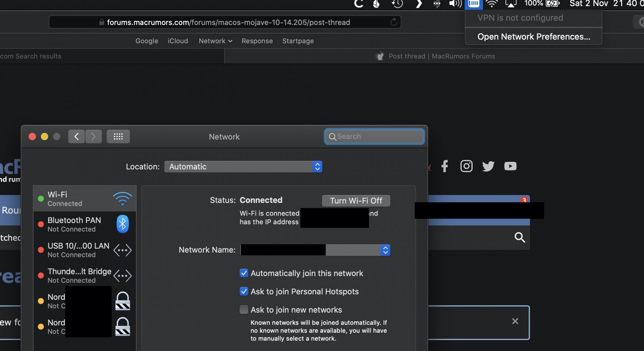Click the volume icon in menu bar
This screenshot has height=351, width=644.
pos(455,4)
